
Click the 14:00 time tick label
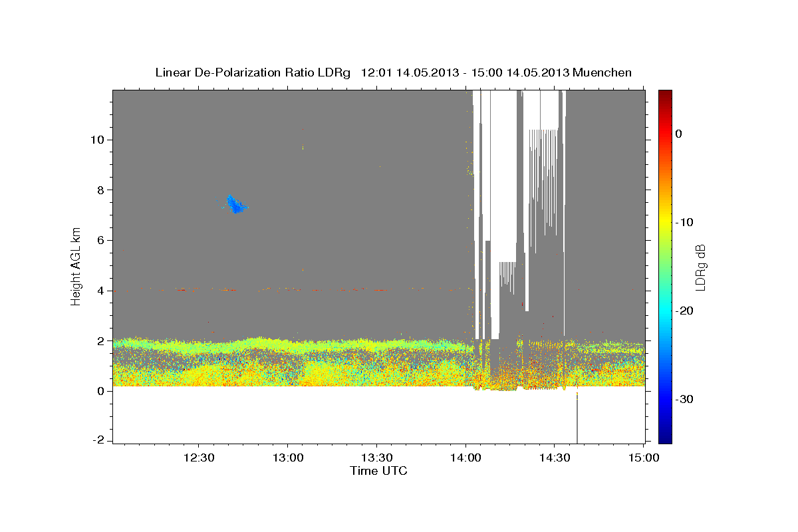tap(466, 458)
